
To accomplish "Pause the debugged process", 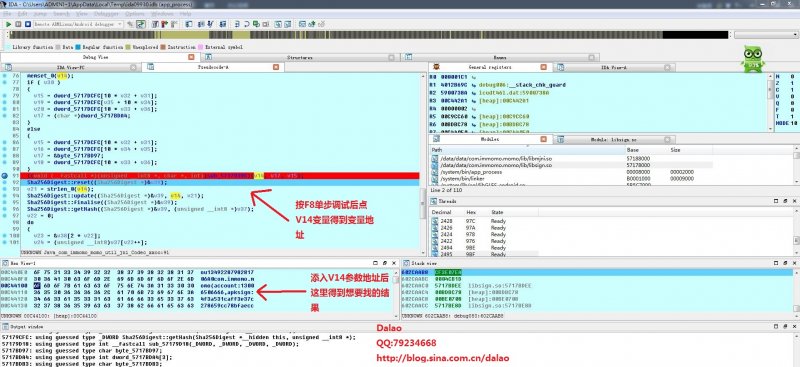I will tap(18, 24).
